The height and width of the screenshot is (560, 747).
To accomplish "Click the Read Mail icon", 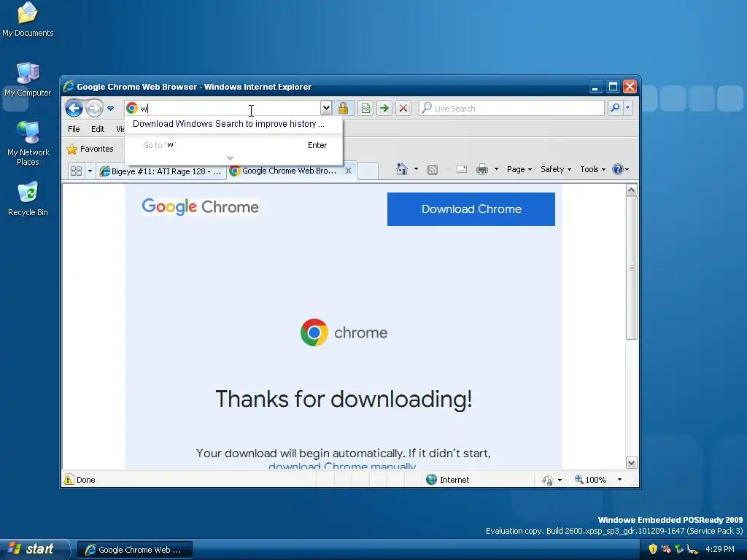I will click(x=462, y=169).
